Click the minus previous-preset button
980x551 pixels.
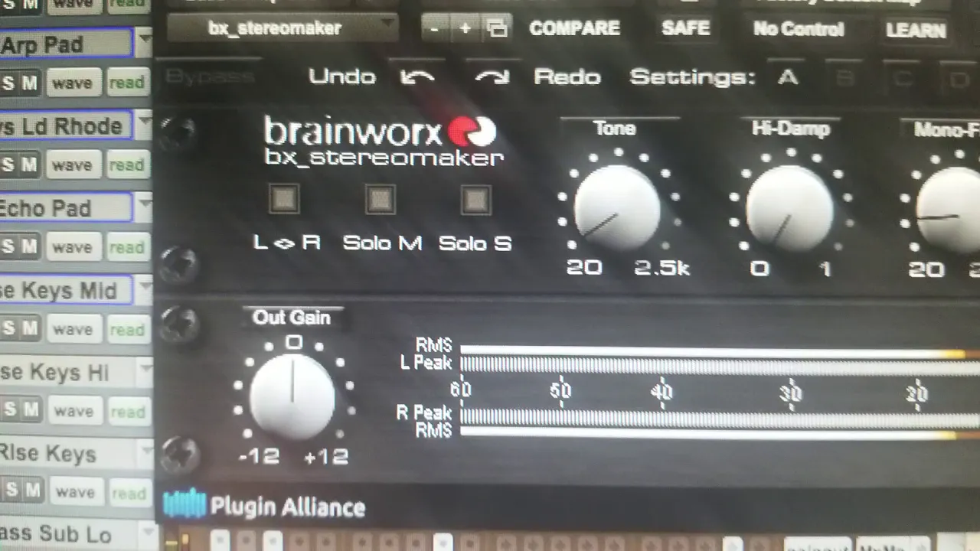tap(436, 29)
